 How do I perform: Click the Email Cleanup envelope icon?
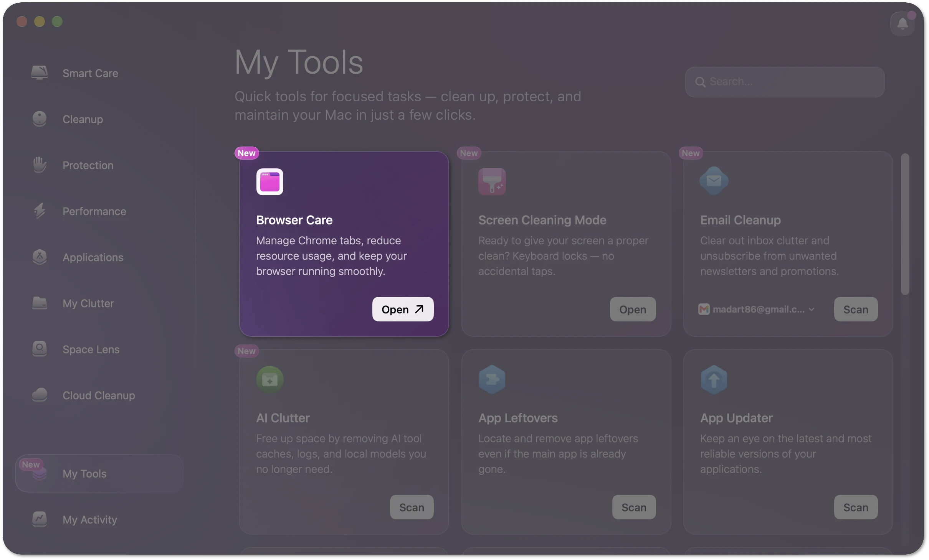coord(714,181)
